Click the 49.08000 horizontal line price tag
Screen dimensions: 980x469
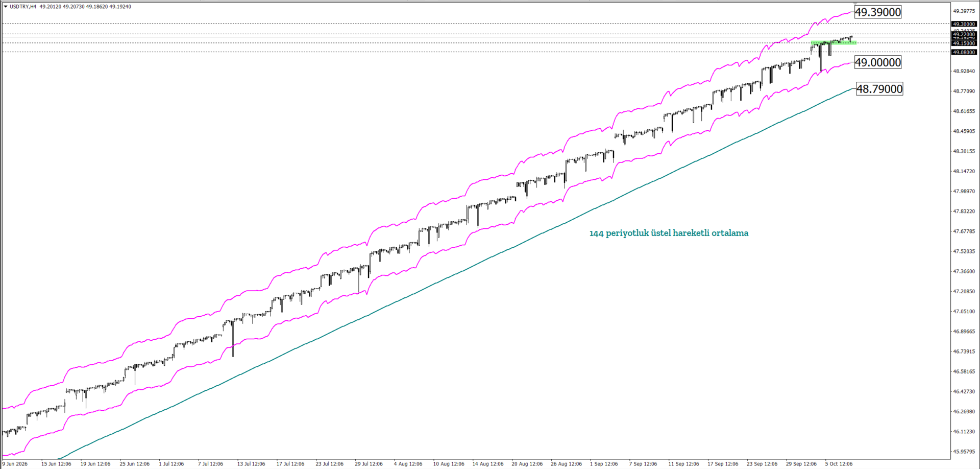(964, 52)
